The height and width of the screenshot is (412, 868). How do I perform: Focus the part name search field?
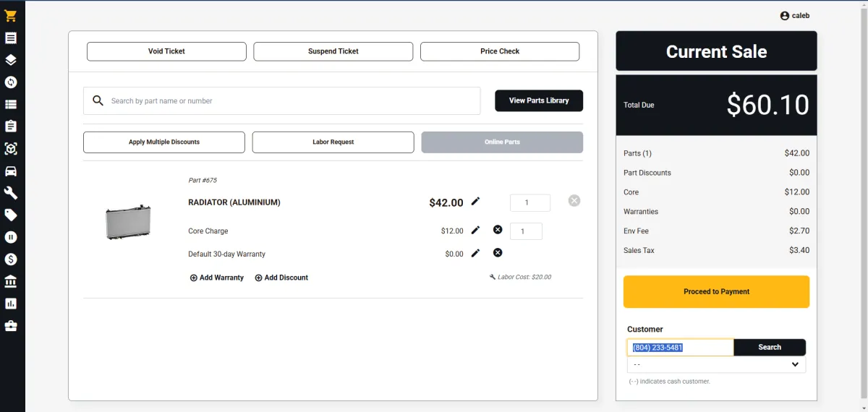pos(289,101)
